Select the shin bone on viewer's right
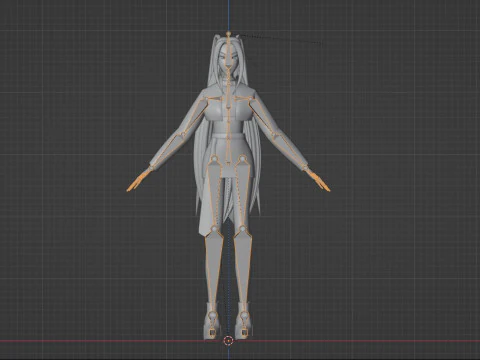Viewport: 480px width, 360px height. click(x=243, y=271)
